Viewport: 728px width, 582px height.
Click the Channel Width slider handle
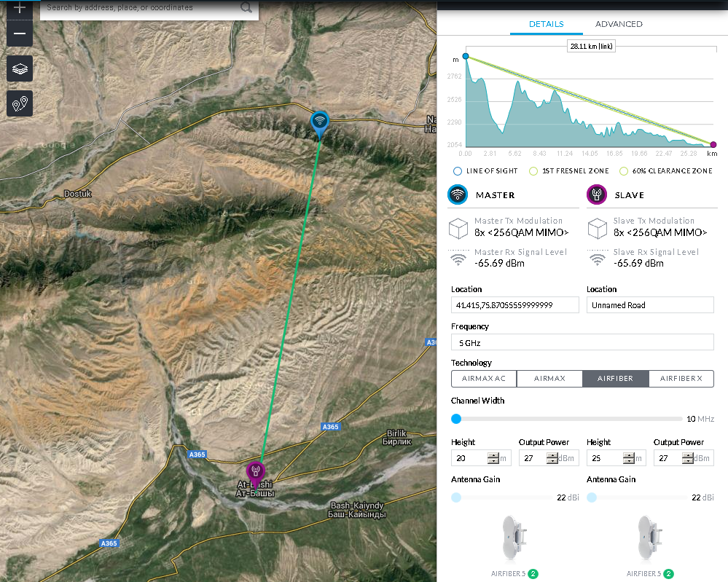[x=456, y=419]
